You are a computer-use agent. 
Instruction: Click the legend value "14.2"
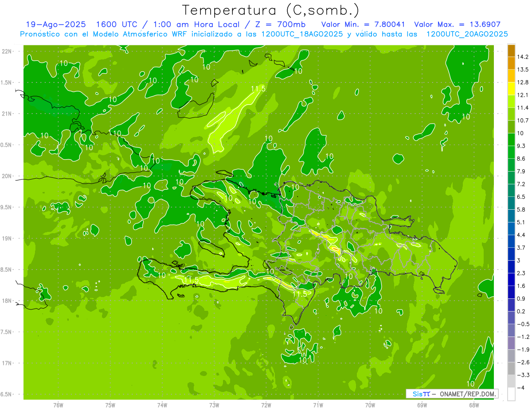[x=523, y=57]
